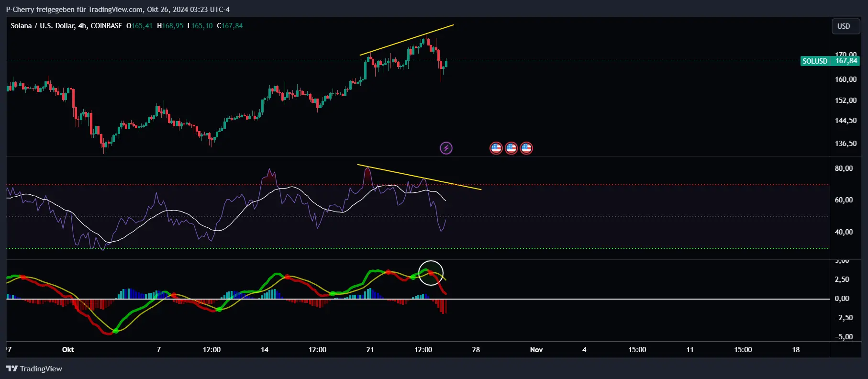868x379 pixels.
Task: Click the purple lightning event icon
Action: point(446,148)
